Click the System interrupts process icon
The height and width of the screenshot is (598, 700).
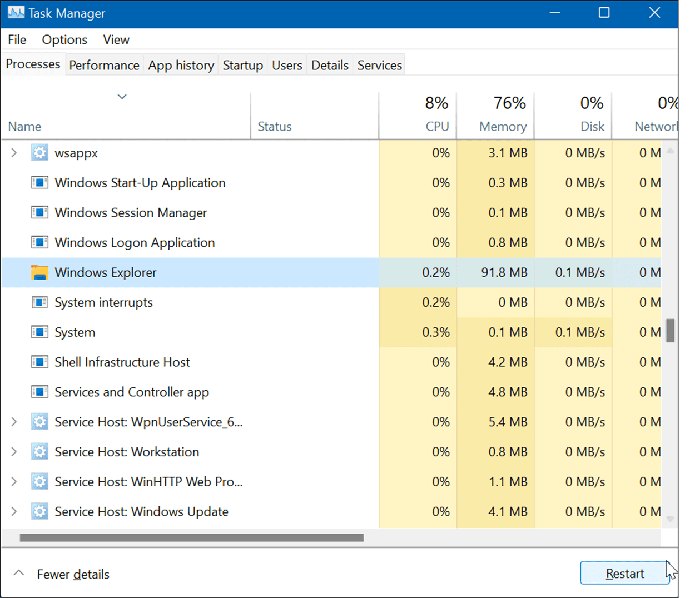(x=39, y=302)
